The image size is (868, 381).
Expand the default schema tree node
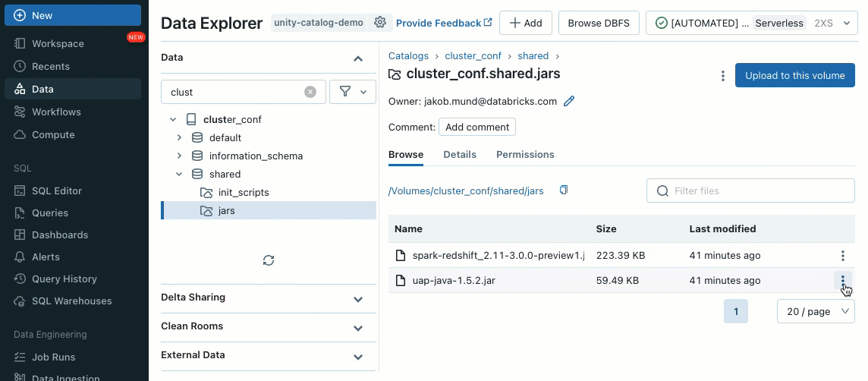coord(179,137)
